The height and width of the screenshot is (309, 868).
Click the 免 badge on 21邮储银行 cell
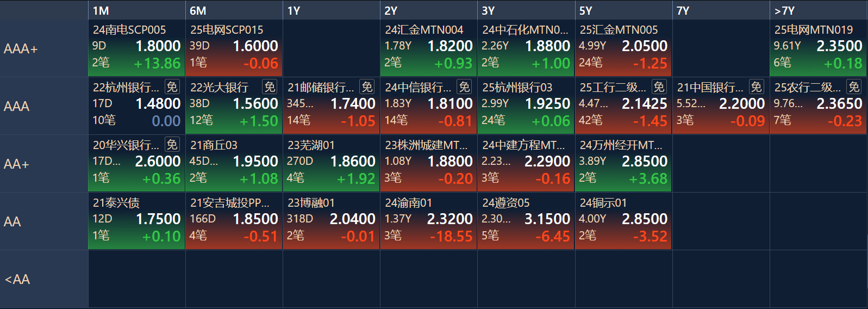(367, 87)
